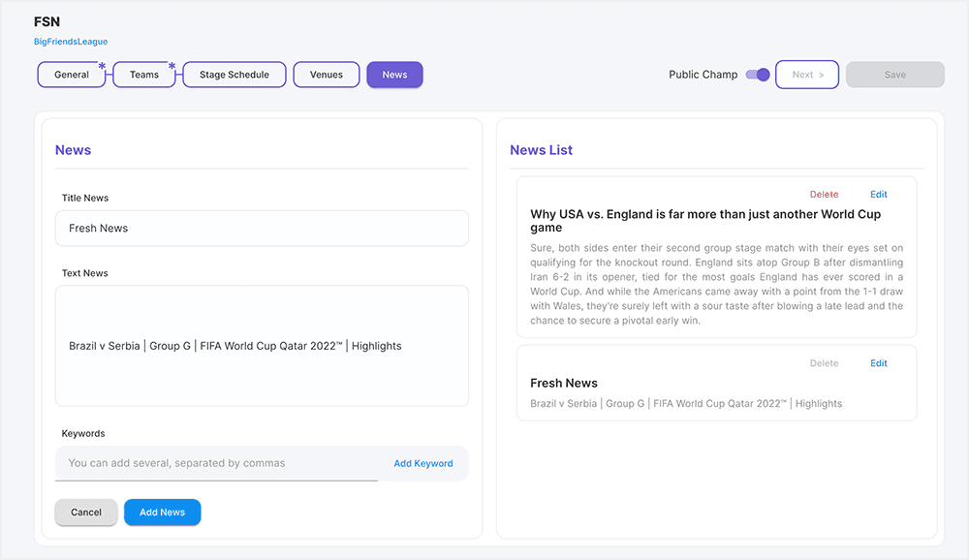Viewport: 969px width, 560px height.
Task: Edit the USA vs. England news item
Action: (878, 195)
